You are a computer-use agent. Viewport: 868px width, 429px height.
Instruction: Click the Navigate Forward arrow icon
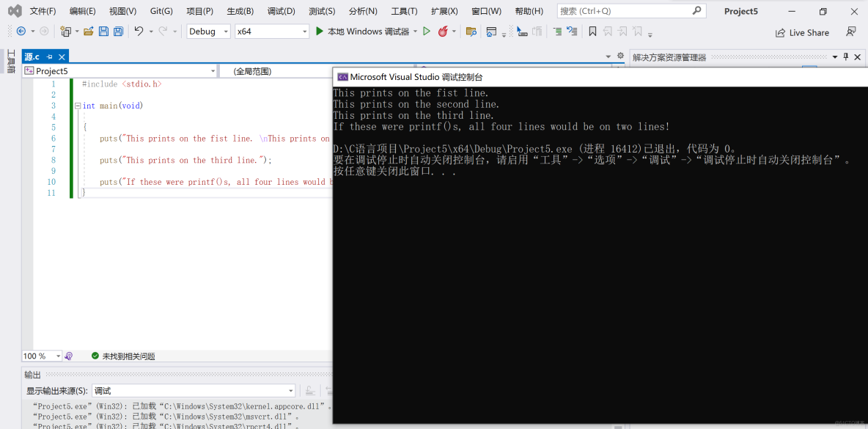point(44,32)
